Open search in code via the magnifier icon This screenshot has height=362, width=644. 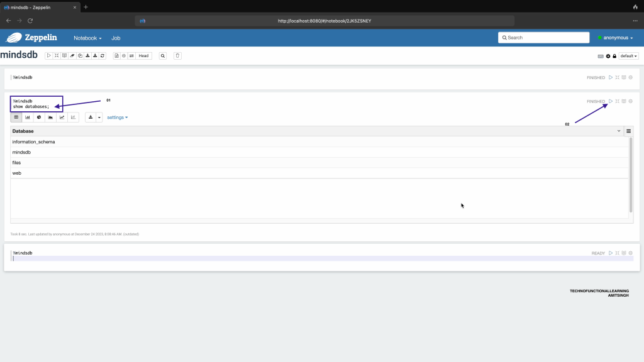163,56
